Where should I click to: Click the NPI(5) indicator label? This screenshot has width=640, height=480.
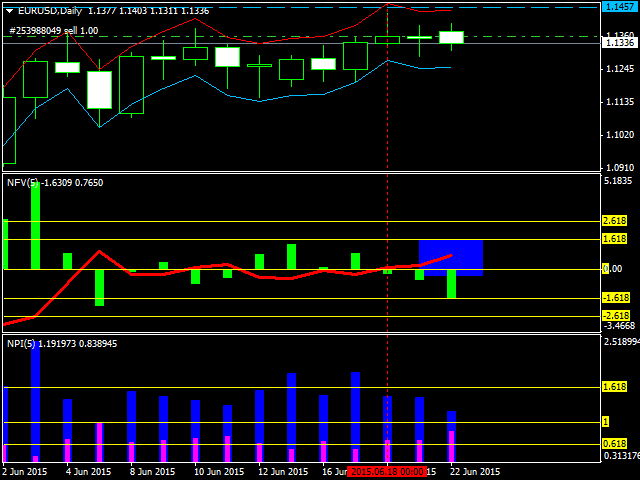(21, 344)
